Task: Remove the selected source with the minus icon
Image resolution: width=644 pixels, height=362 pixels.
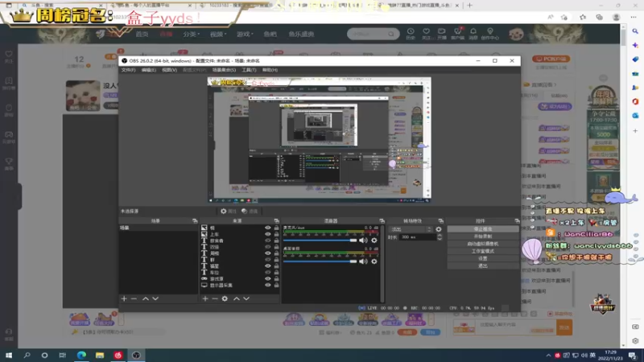Action: coord(215,298)
